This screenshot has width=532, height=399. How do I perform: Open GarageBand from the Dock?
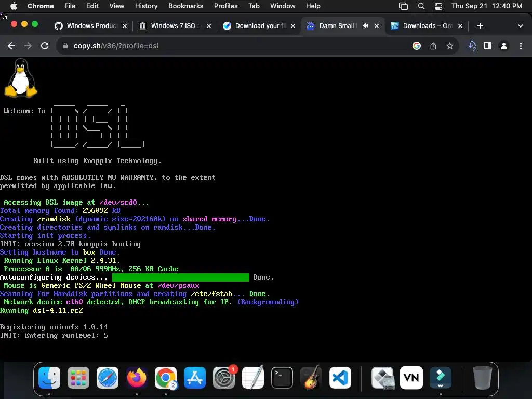pyautogui.click(x=311, y=378)
